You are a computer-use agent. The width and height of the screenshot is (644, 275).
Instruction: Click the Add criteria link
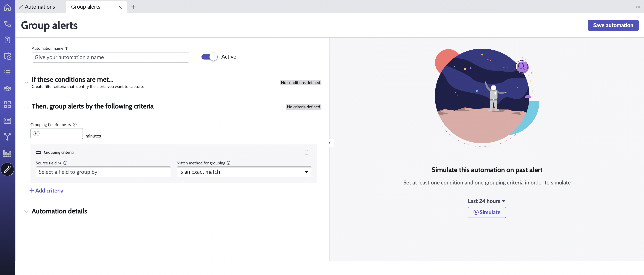coord(47,191)
